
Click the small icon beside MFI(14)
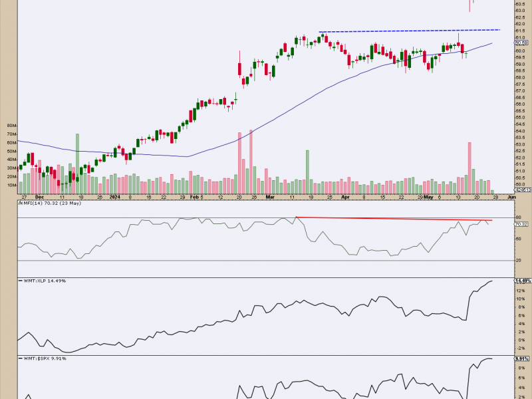click(21, 203)
